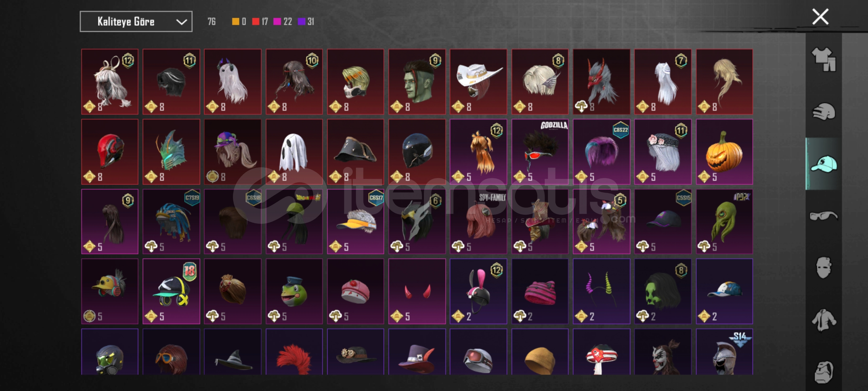
Task: Open the teal cap headwear category
Action: pos(824,164)
